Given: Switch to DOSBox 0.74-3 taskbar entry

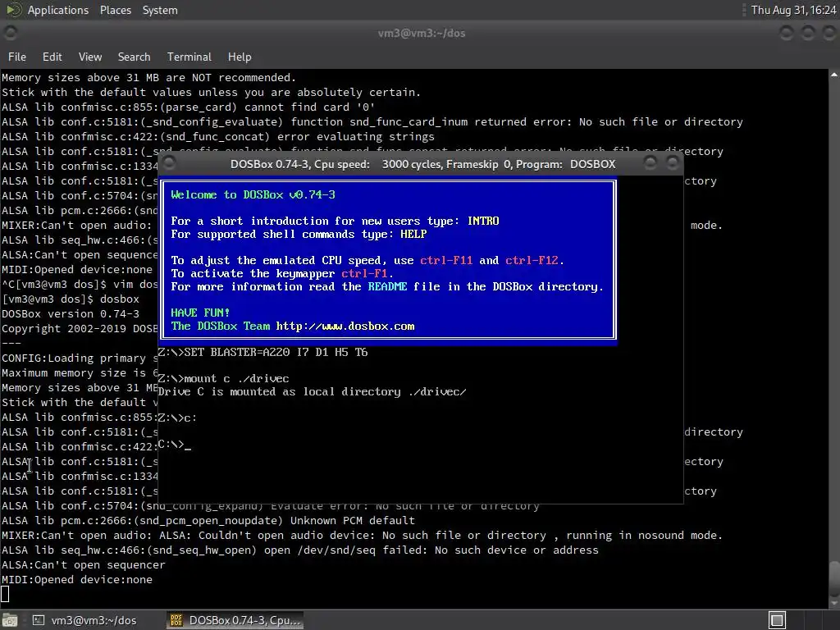Looking at the screenshot, I should (235, 620).
